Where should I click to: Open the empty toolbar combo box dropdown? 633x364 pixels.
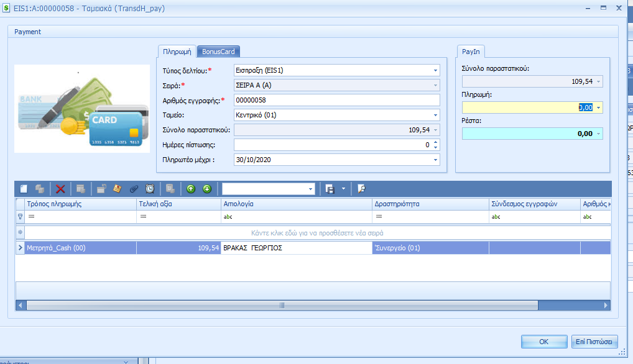(x=311, y=189)
